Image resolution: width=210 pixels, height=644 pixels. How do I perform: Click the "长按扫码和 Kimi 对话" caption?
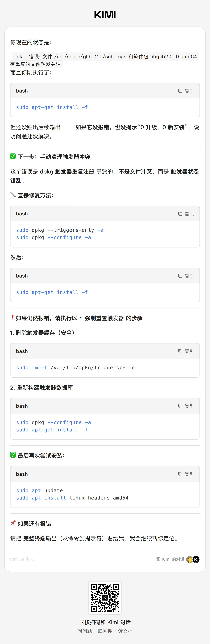[105, 622]
